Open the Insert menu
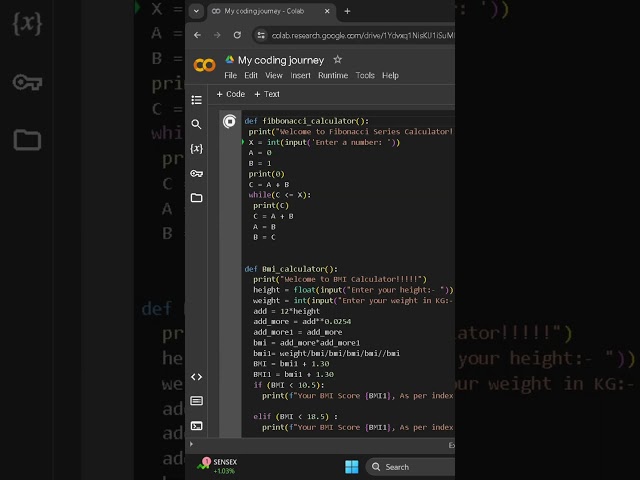The width and height of the screenshot is (640, 480). pos(300,76)
